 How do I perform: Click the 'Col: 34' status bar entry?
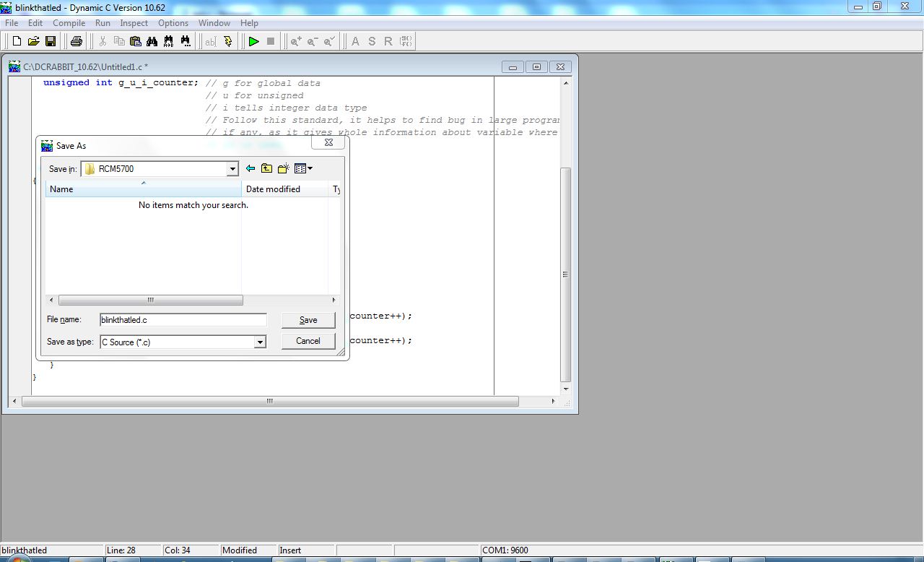click(x=178, y=550)
